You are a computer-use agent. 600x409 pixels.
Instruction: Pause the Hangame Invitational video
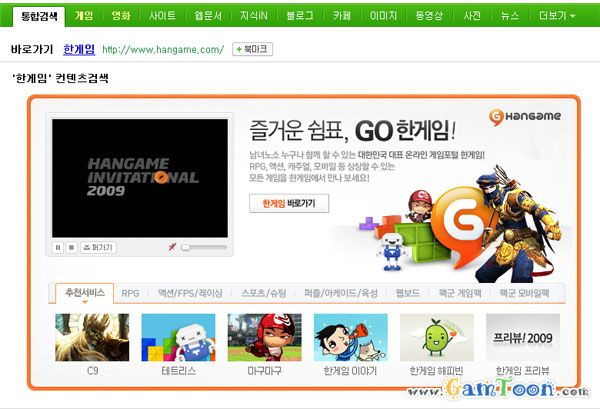[x=58, y=247]
